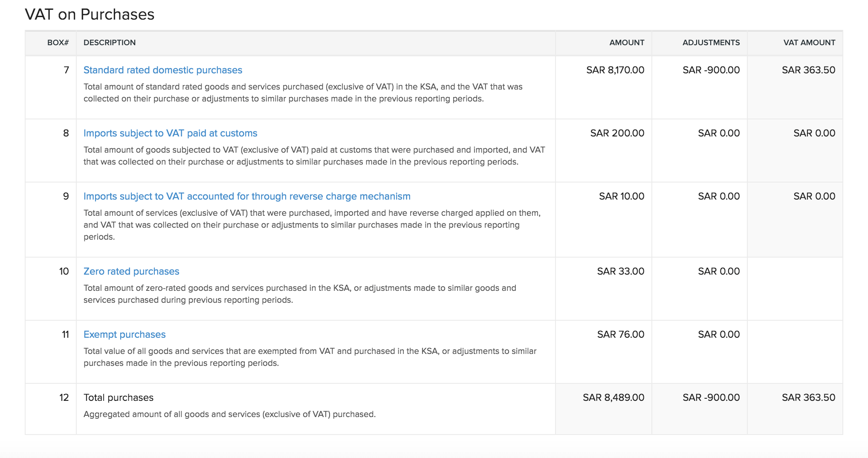Click the Total purchases SAR 363.50 VAT amount

pos(808,397)
